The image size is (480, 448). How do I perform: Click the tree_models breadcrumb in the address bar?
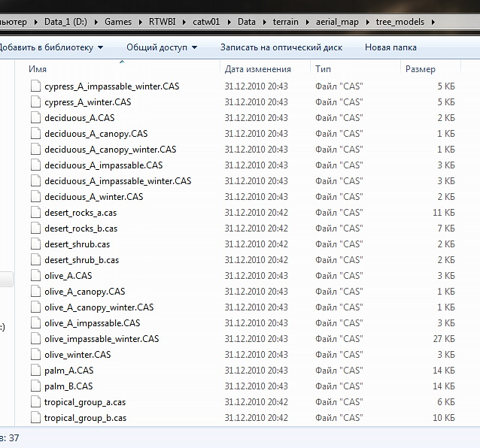click(400, 22)
